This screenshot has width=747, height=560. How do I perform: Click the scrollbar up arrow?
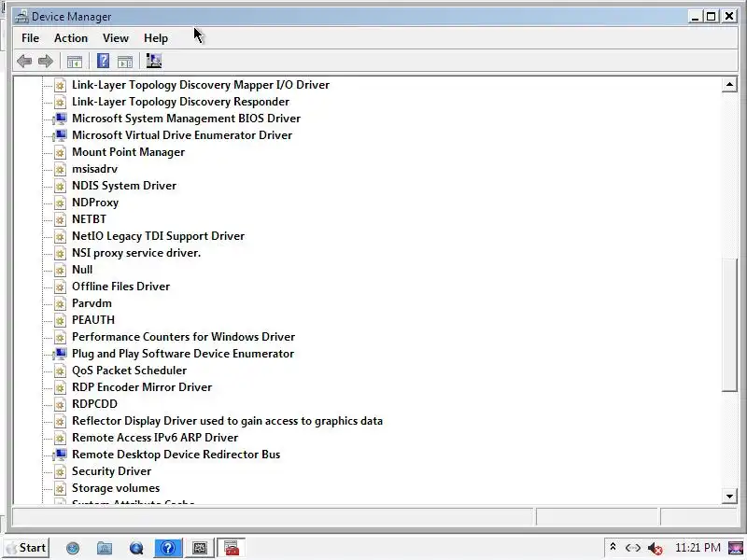click(x=729, y=85)
